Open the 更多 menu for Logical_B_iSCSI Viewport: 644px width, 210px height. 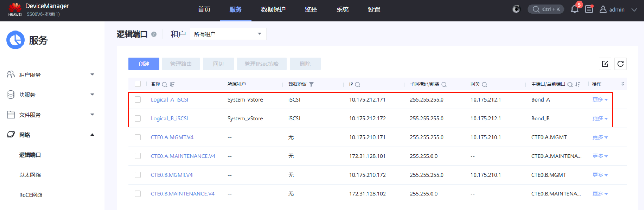[x=600, y=119]
